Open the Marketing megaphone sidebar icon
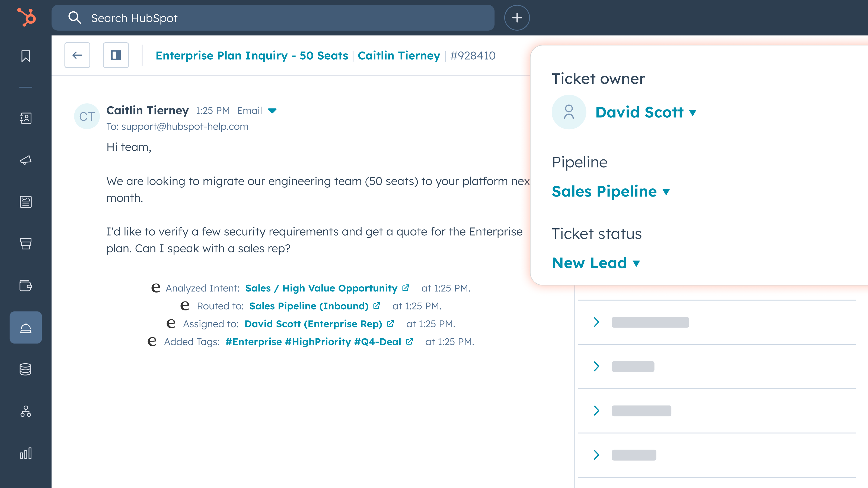 (x=25, y=160)
